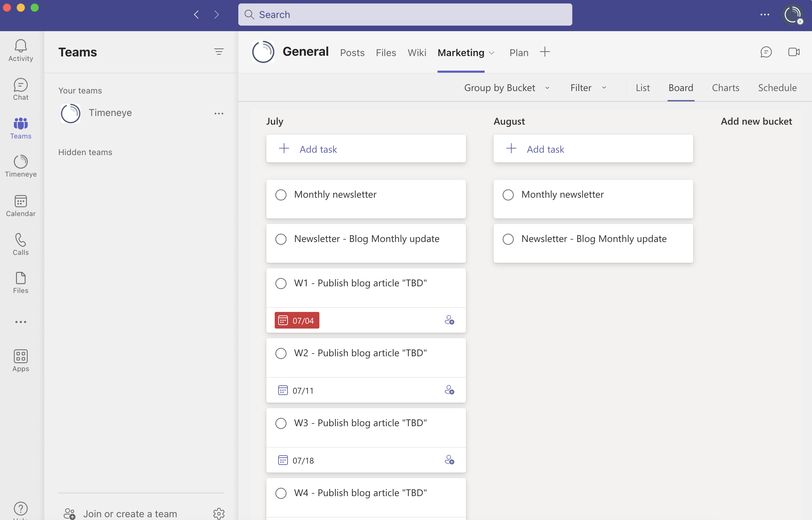Viewport: 812px width, 520px height.
Task: Mark July Monthly newsletter task complete
Action: [x=281, y=195]
